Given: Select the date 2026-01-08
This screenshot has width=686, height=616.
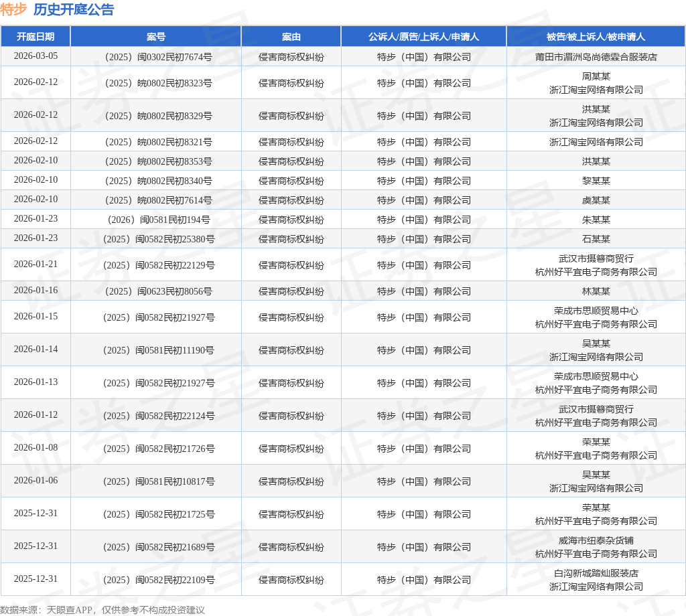Looking at the screenshot, I should (x=36, y=448).
